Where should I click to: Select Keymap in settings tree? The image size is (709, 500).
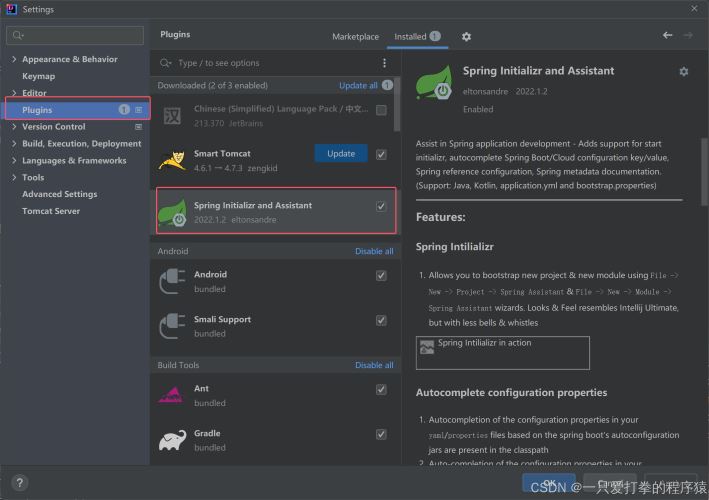tap(38, 76)
